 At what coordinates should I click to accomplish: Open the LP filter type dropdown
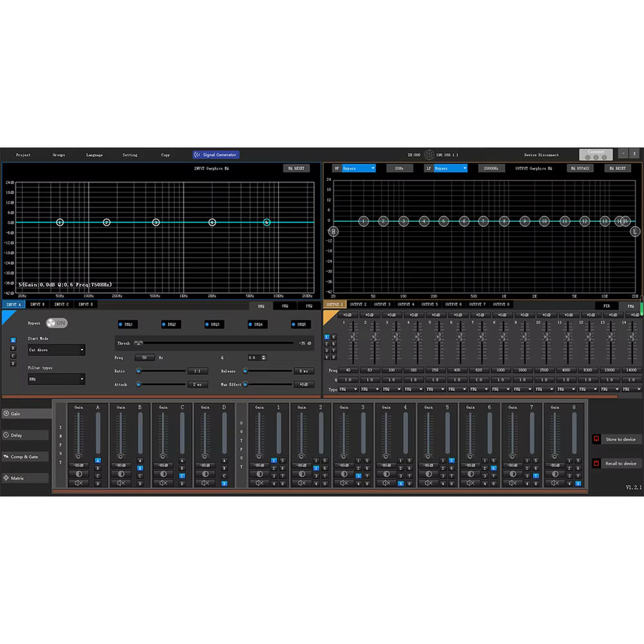click(451, 168)
